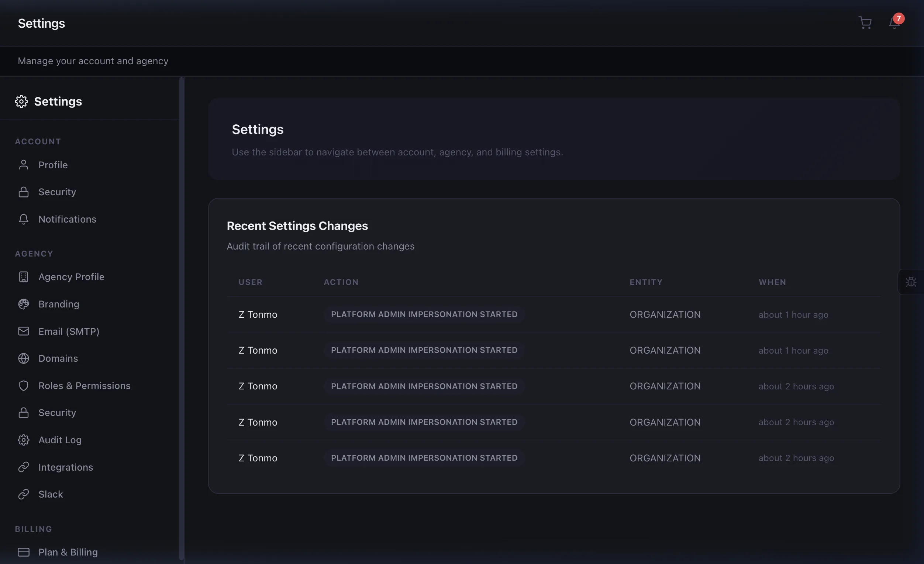Viewport: 924px width, 564px height.
Task: Open the Agency Profile building icon
Action: click(23, 277)
